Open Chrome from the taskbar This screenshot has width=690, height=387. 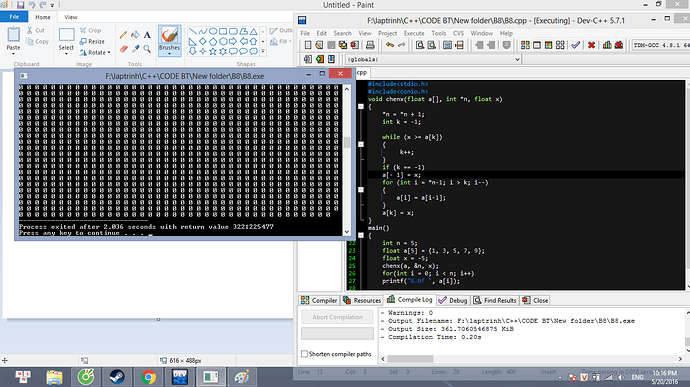click(x=148, y=377)
